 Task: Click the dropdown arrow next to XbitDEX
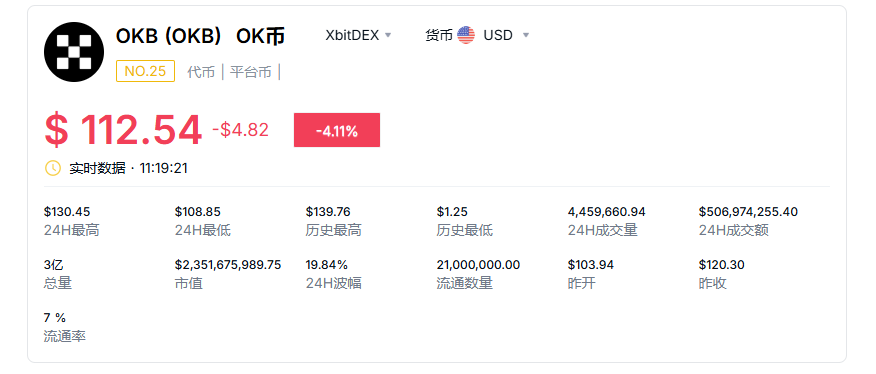click(x=388, y=35)
